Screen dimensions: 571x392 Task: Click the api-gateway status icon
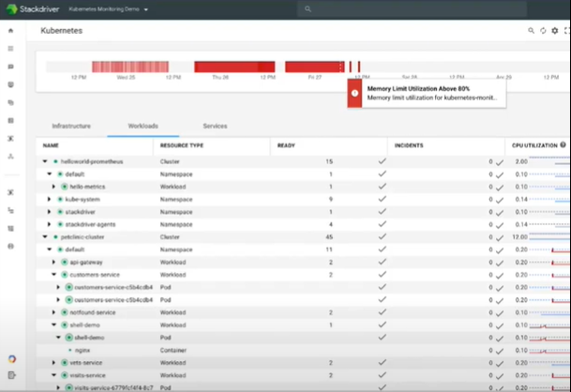pos(65,262)
